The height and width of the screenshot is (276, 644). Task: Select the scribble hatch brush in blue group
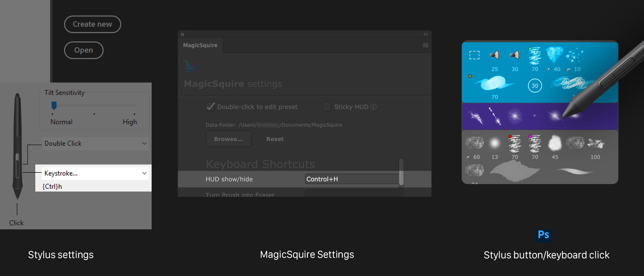tap(572, 83)
